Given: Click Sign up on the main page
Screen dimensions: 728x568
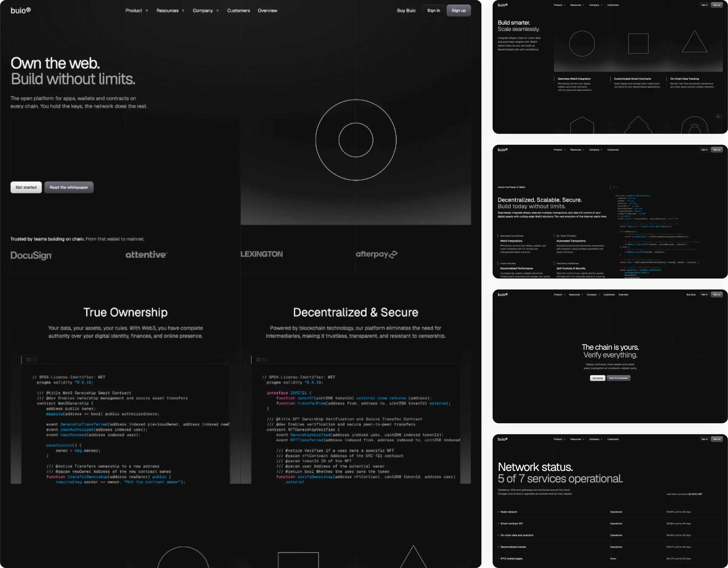Looking at the screenshot, I should coord(459,11).
